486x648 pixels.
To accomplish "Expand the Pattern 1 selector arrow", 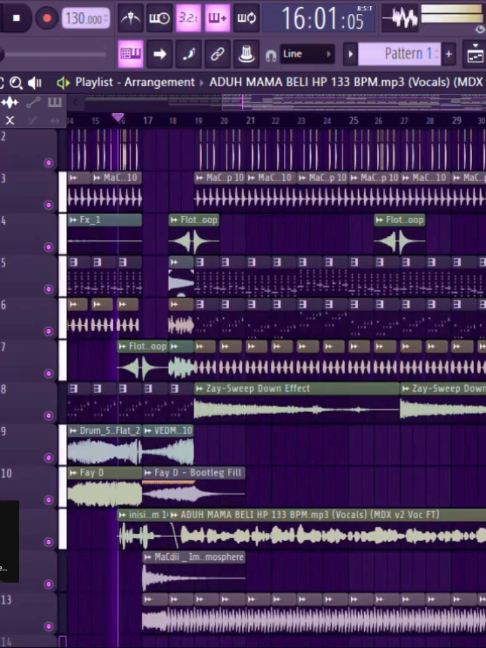I will tap(350, 54).
